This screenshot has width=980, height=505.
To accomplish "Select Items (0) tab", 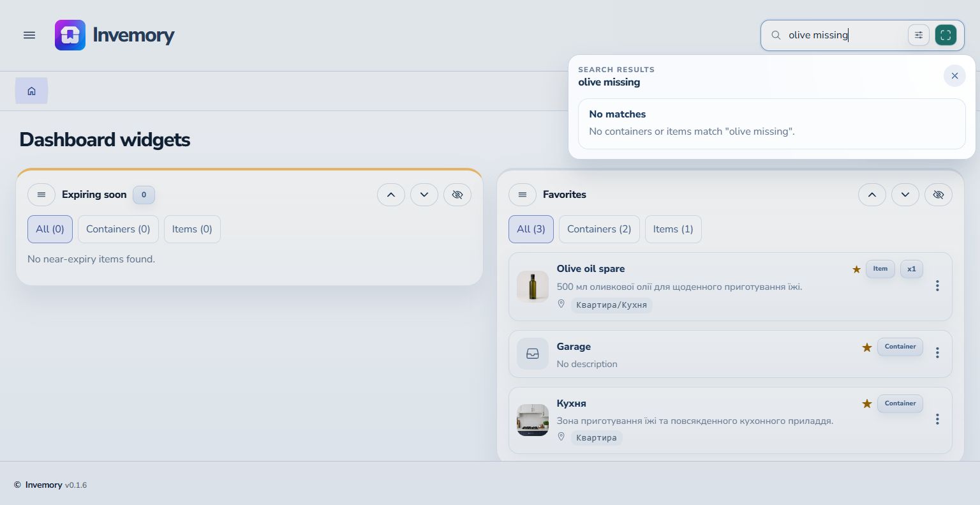I will point(192,229).
